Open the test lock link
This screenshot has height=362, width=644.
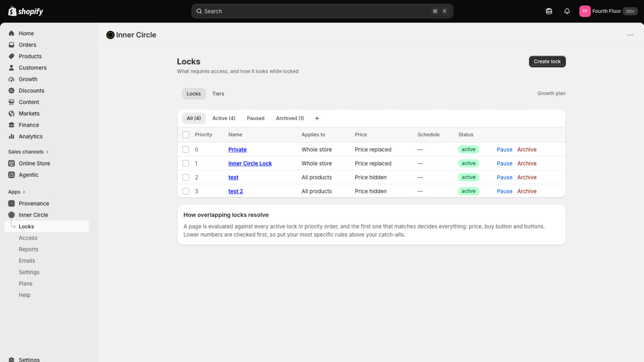click(233, 177)
